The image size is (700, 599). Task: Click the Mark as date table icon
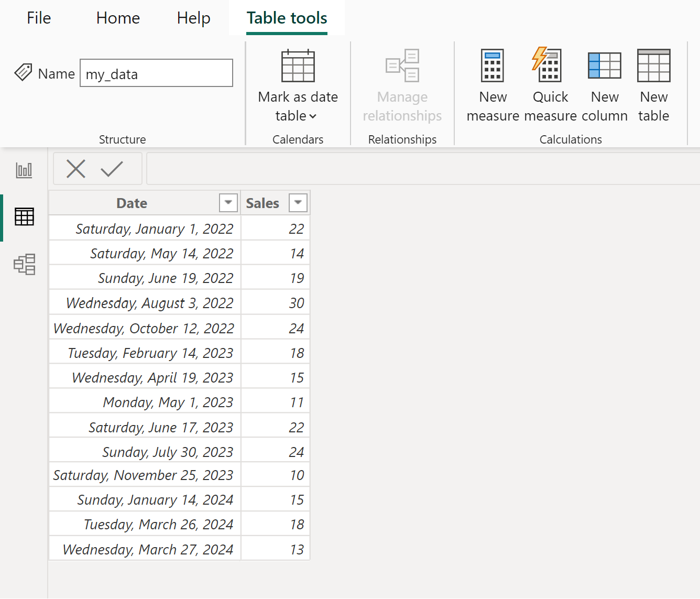[x=298, y=66]
